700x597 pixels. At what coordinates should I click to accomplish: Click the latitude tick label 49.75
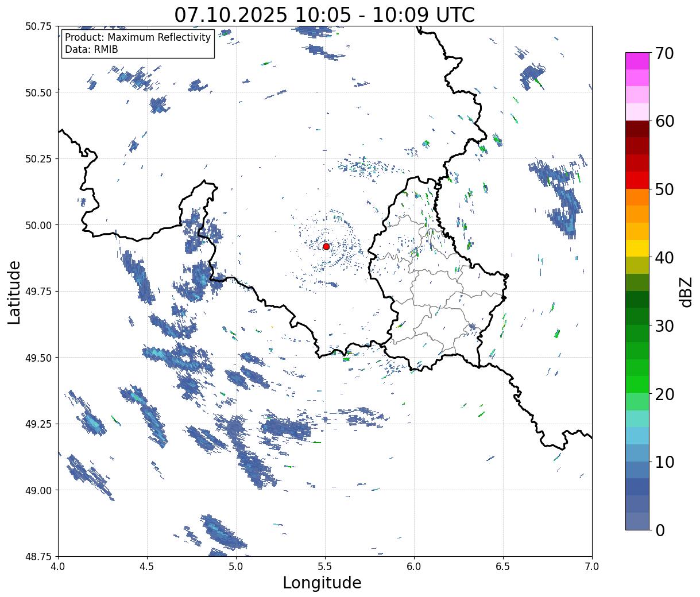coord(38,292)
